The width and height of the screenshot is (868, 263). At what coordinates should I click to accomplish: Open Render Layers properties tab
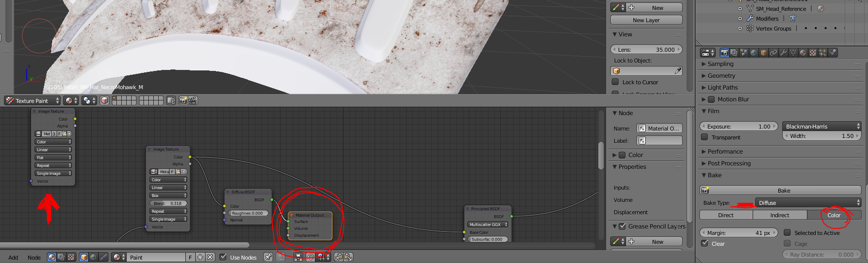pyautogui.click(x=734, y=53)
